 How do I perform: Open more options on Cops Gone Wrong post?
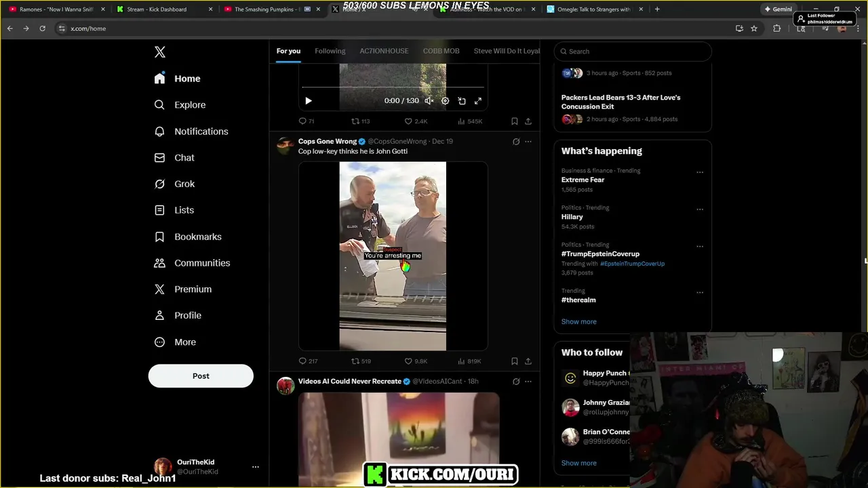[x=528, y=142]
